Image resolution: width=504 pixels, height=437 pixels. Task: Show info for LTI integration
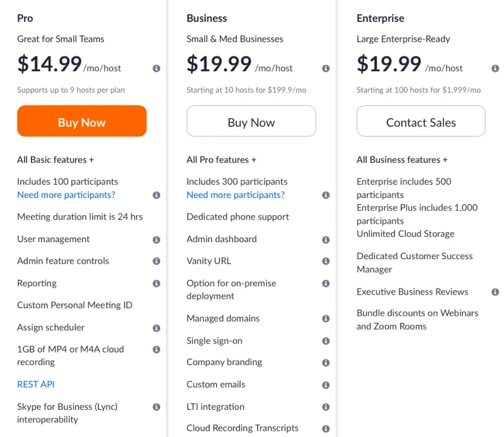coord(326,407)
